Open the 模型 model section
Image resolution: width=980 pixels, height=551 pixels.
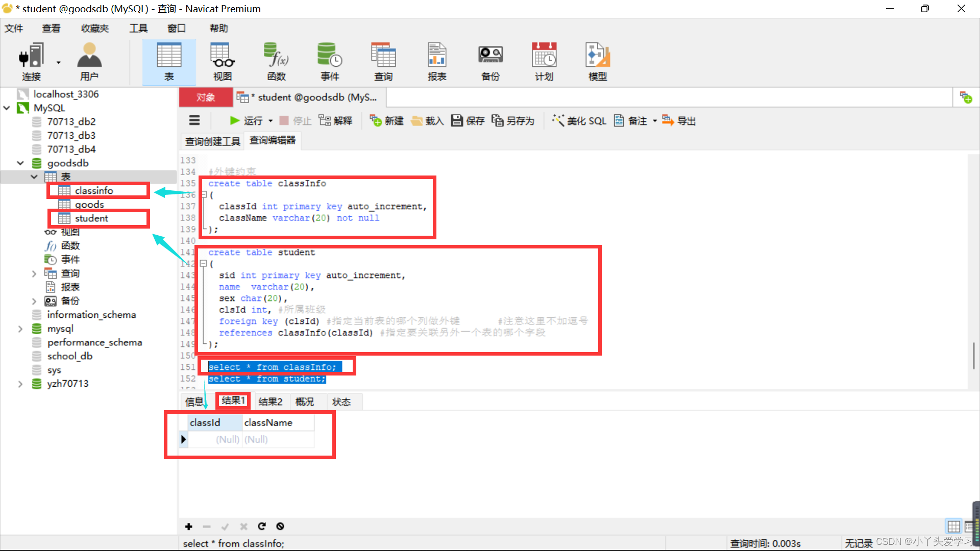598,62
